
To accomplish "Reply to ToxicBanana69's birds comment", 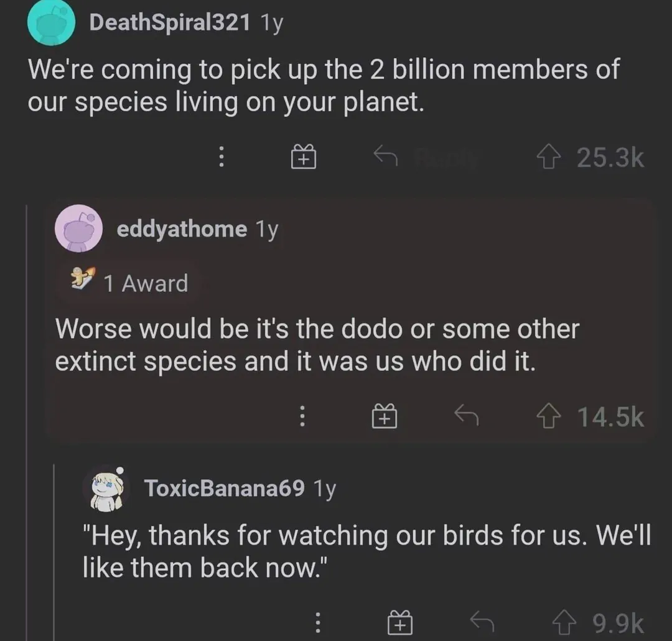I will point(481,621).
